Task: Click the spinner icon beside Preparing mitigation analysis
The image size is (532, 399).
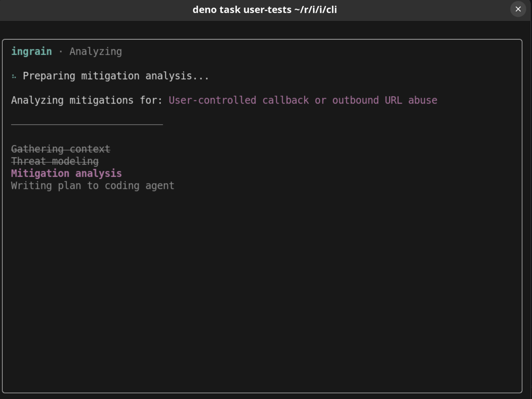Action: (x=14, y=76)
